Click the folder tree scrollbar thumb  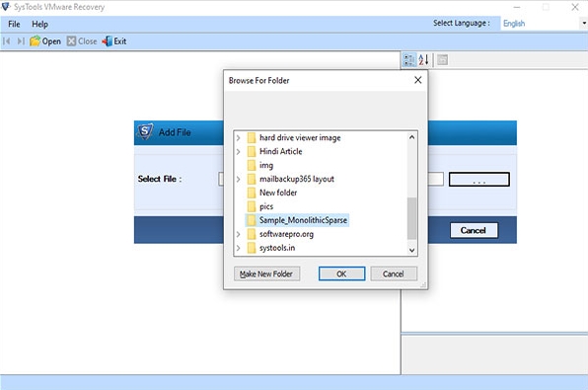(411, 218)
